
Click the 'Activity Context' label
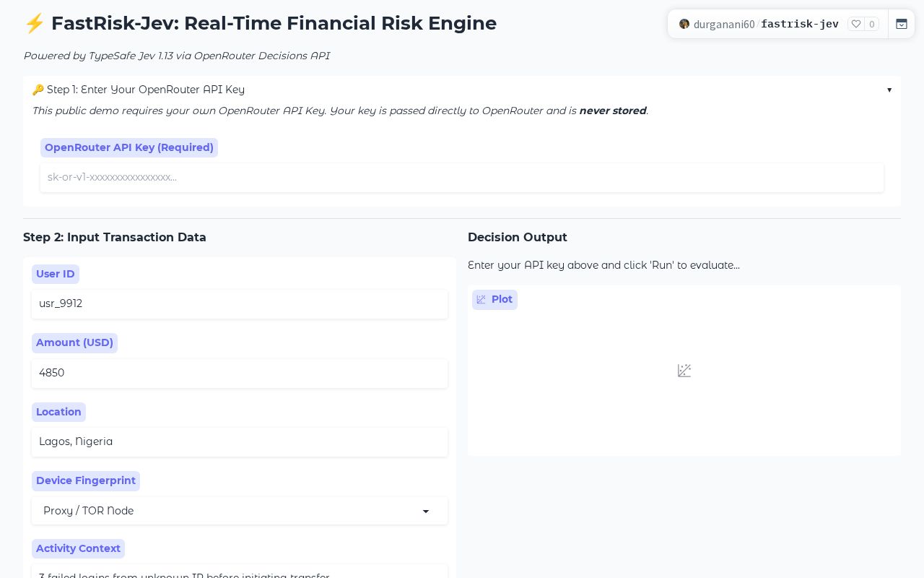[78, 548]
